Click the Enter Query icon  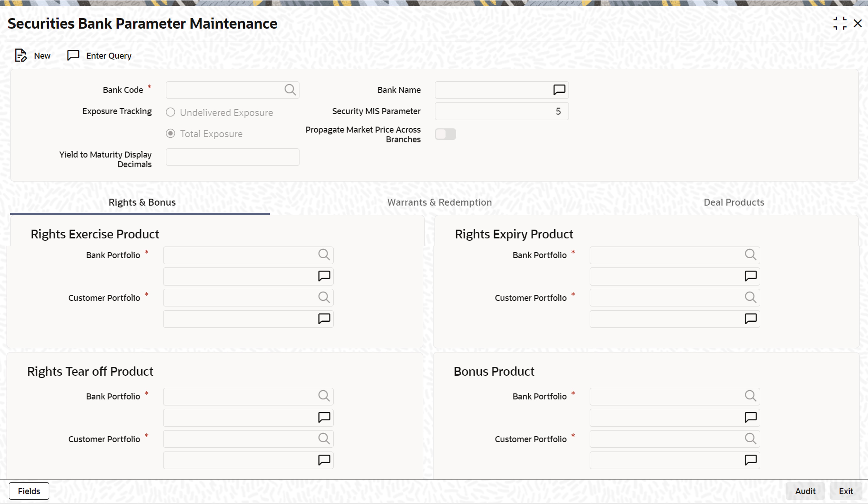(73, 55)
